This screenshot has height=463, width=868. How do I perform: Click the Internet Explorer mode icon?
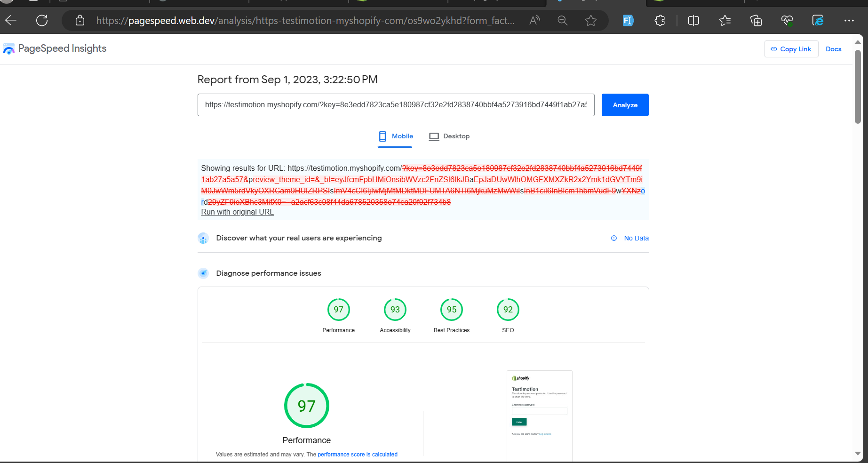point(818,20)
